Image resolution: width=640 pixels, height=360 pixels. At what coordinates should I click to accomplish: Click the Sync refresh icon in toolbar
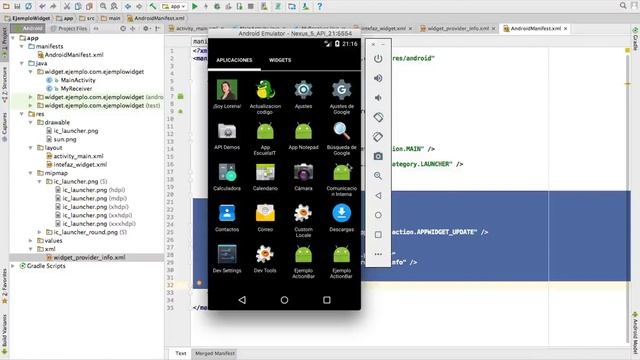pos(28,6)
